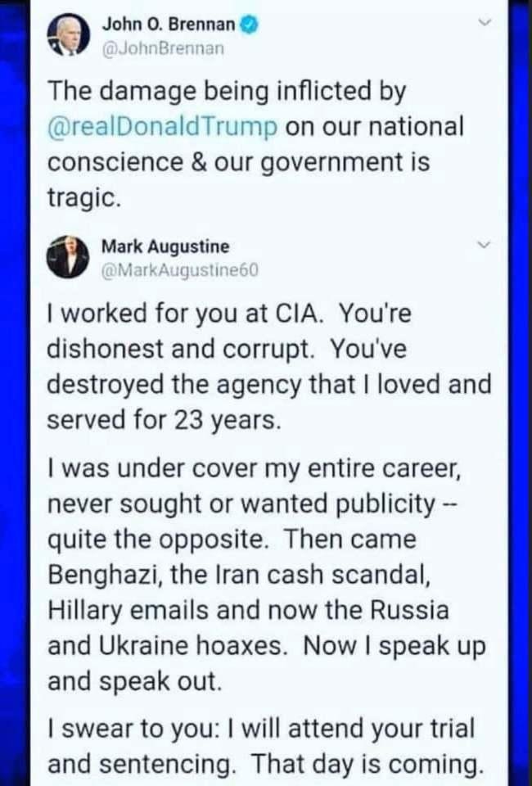Click the line 'and speak out.'
The width and height of the screenshot is (532, 786).
[x=134, y=681]
